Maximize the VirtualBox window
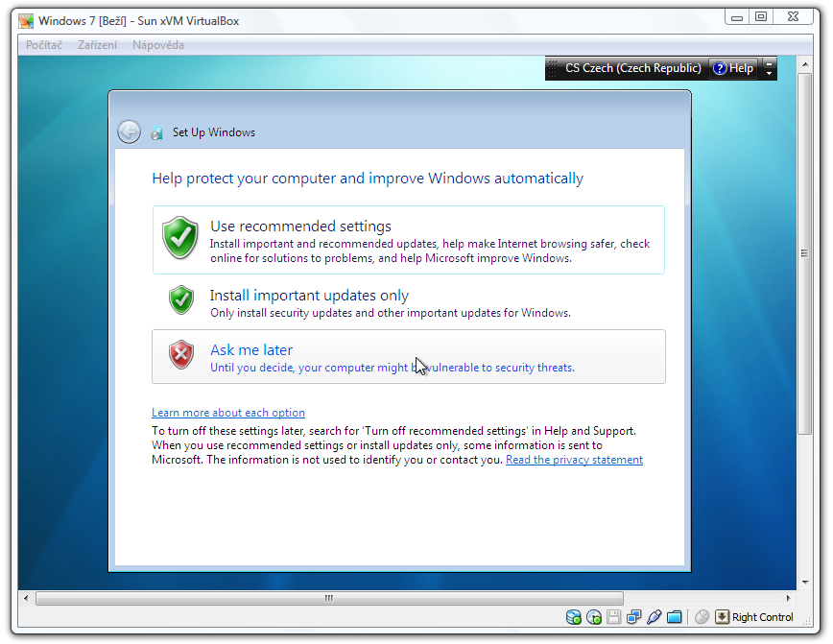 point(761,17)
